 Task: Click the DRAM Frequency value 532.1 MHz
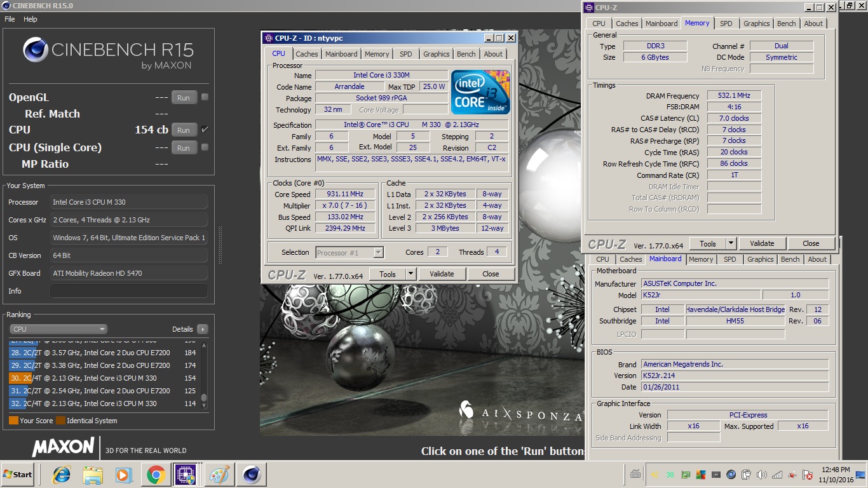click(734, 96)
